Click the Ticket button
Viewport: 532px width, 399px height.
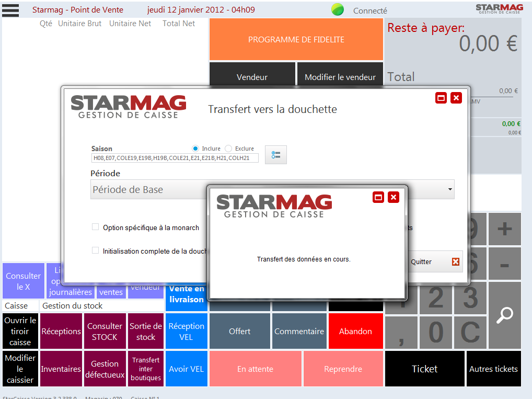[x=425, y=369]
